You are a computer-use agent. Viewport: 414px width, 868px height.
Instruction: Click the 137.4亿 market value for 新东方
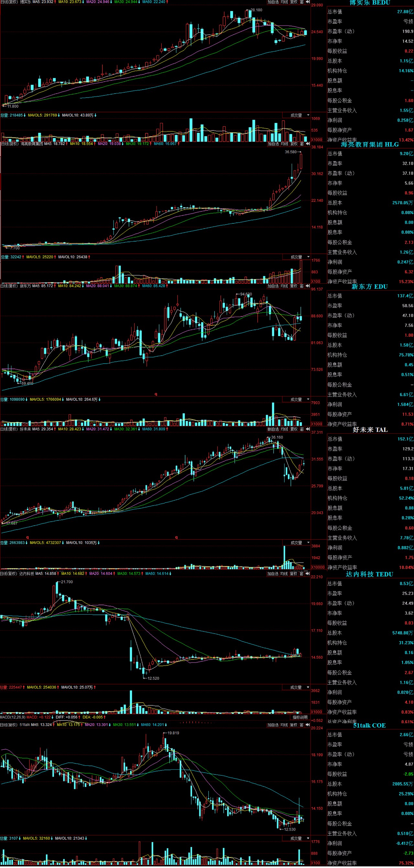coord(405,296)
